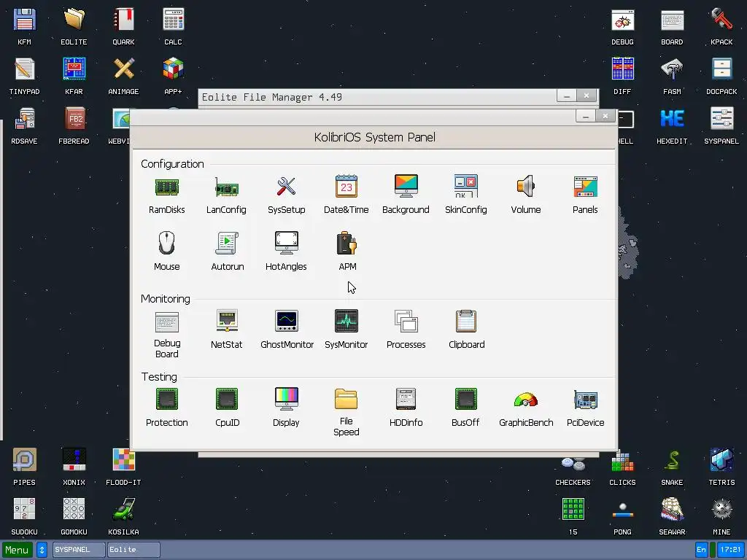
Task: Launch the MINE game icon
Action: coord(721,510)
